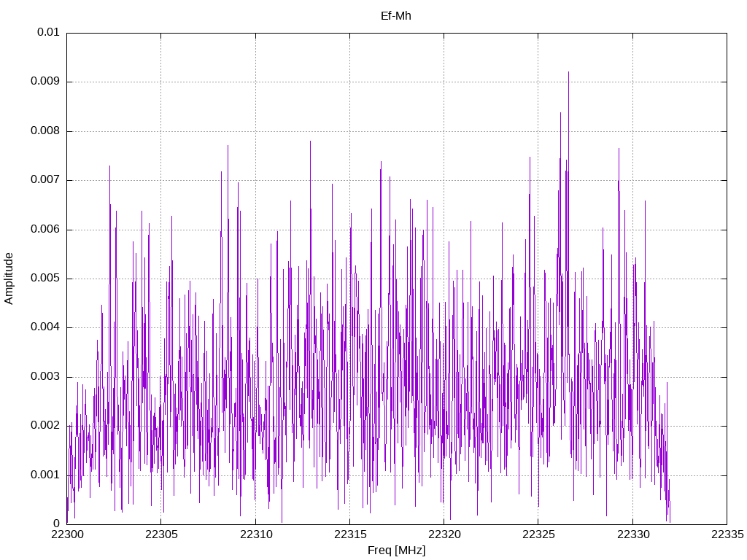Click the plot title Ef-Mh
The height and width of the screenshot is (560, 747).
[396, 16]
